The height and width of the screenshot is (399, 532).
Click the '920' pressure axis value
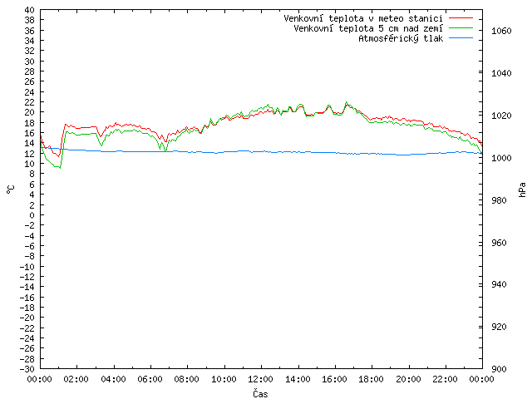pyautogui.click(x=499, y=327)
